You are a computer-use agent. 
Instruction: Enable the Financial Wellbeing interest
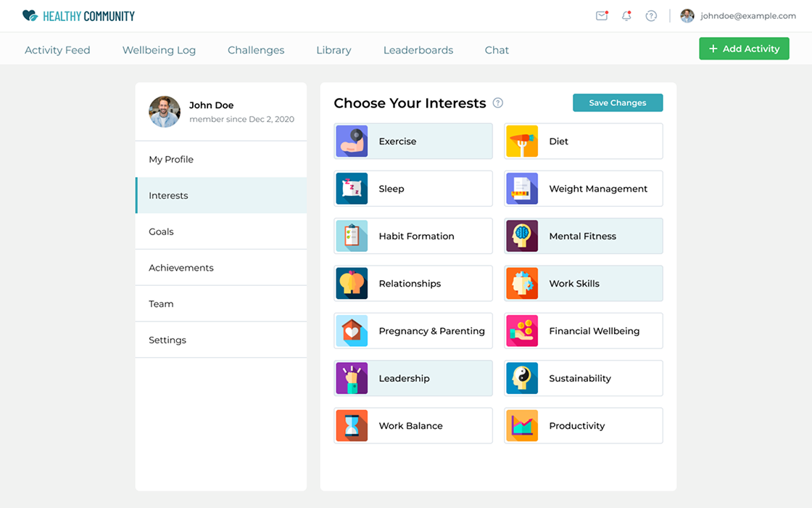tap(584, 331)
